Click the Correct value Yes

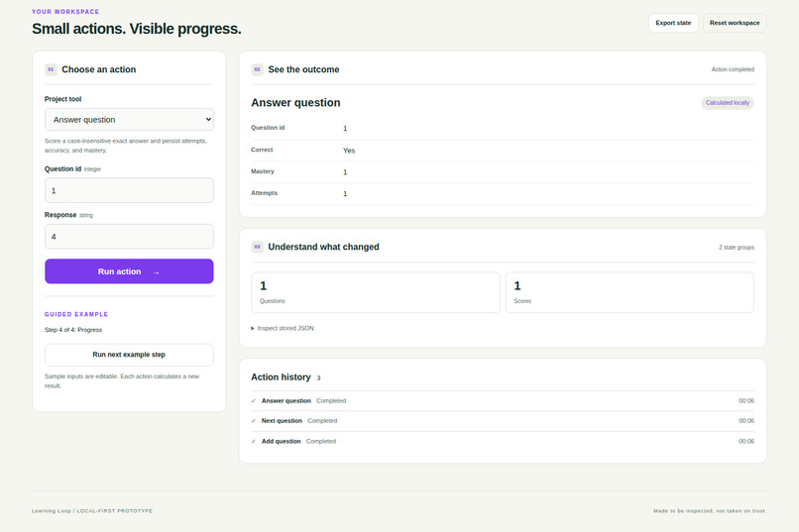(x=349, y=151)
